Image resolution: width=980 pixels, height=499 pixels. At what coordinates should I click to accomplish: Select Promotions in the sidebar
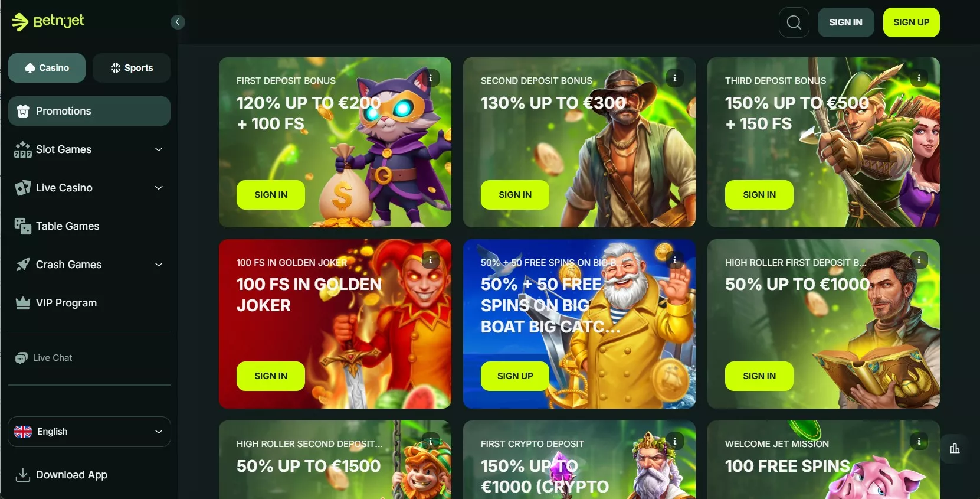pos(89,111)
